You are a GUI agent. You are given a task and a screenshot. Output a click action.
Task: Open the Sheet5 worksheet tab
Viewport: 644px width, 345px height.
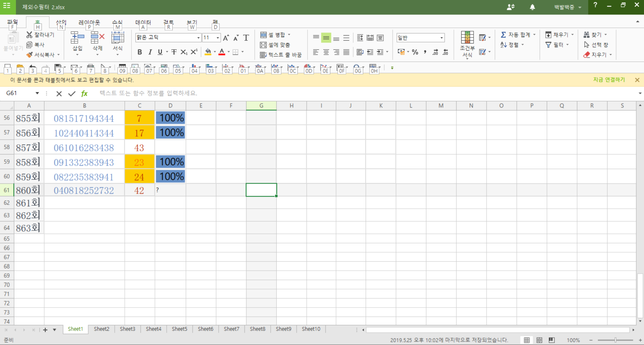(179, 329)
